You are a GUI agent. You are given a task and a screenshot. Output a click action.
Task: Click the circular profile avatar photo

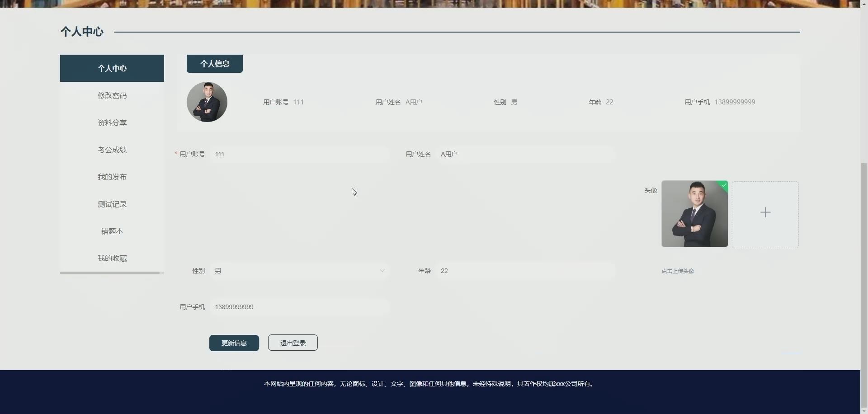point(207,102)
